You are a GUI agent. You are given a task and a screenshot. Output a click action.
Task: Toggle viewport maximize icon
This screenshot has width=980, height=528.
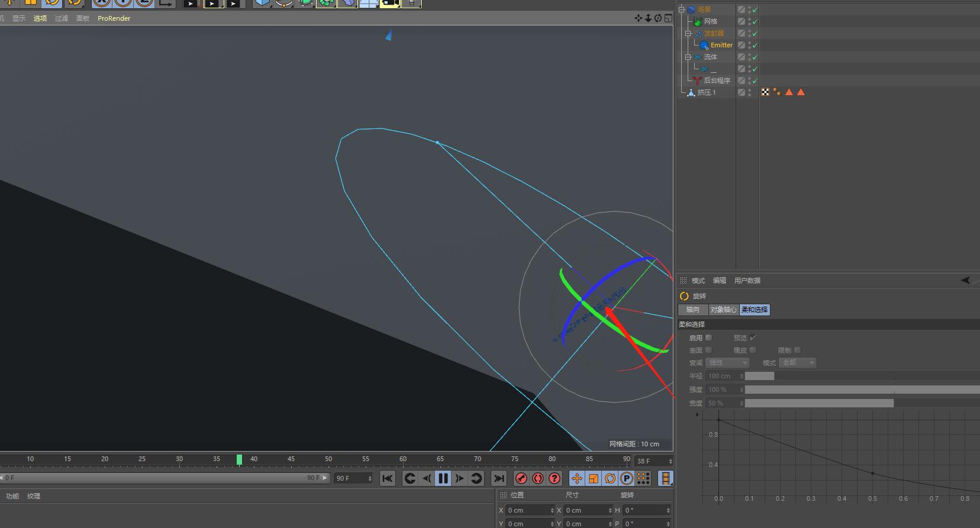point(668,18)
